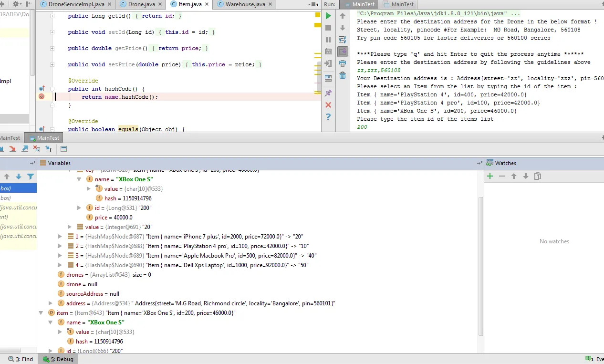This screenshot has width=604, height=364.
Task: Pin the Run tab with the pushpin icon
Action: (328, 93)
